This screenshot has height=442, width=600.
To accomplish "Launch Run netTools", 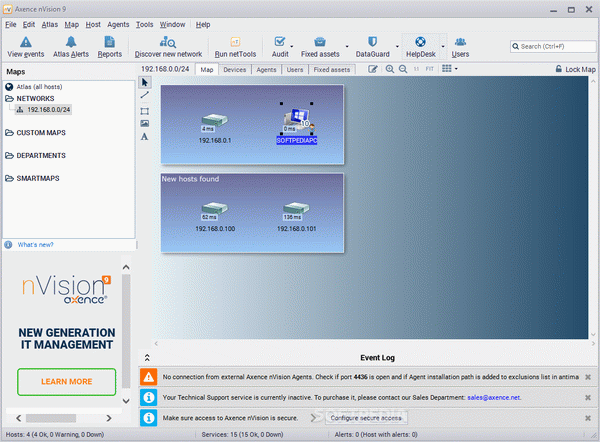I will coord(235,47).
